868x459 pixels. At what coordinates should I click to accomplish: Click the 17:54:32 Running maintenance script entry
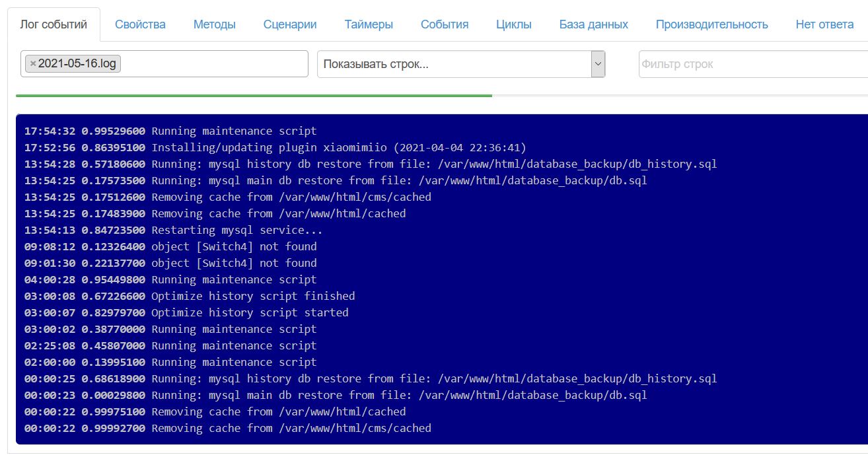[x=234, y=131]
